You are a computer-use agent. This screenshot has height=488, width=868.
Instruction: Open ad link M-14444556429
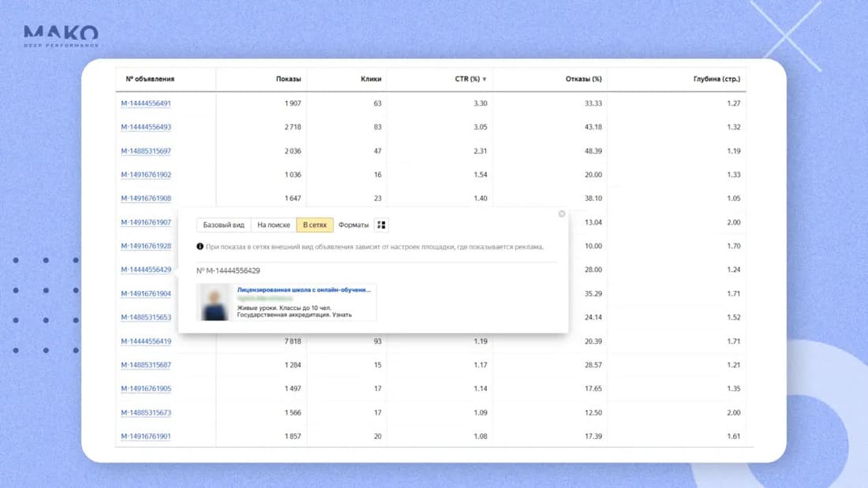tap(146, 270)
